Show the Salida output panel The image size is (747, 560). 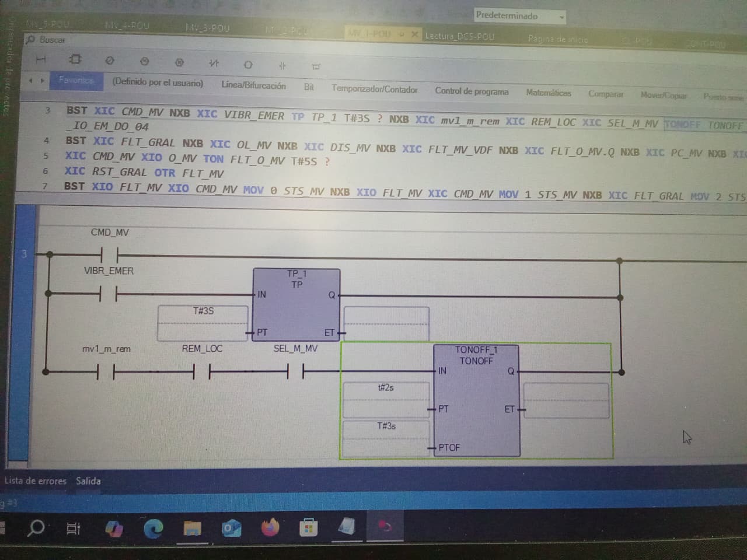[x=88, y=481]
